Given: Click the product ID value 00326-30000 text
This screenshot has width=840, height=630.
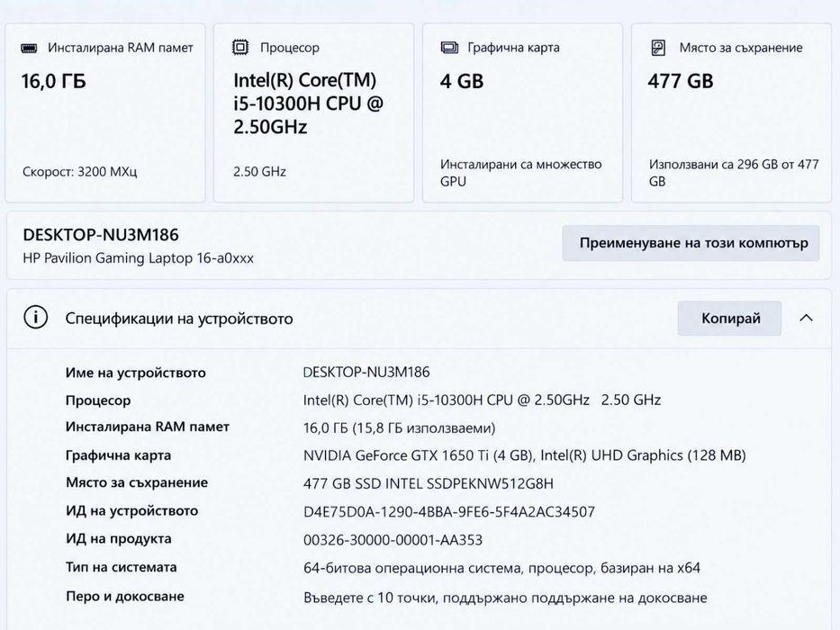Looking at the screenshot, I should [393, 539].
